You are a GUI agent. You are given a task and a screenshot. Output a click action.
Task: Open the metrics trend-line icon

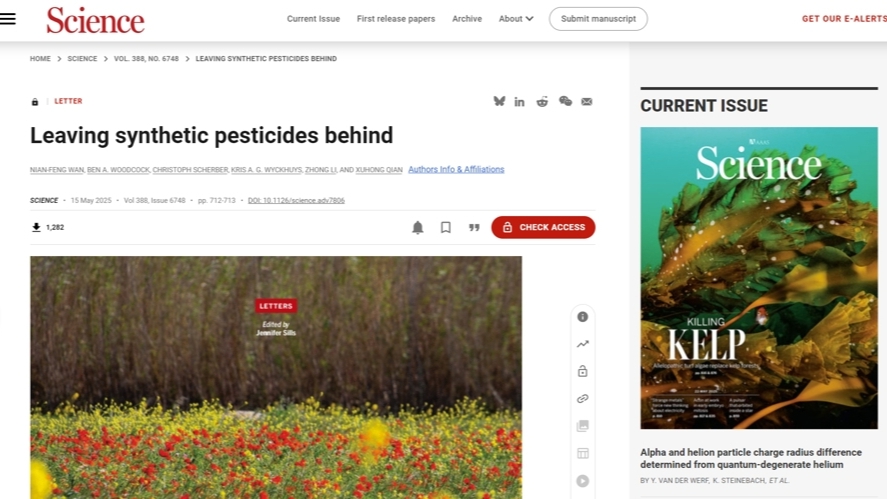582,344
